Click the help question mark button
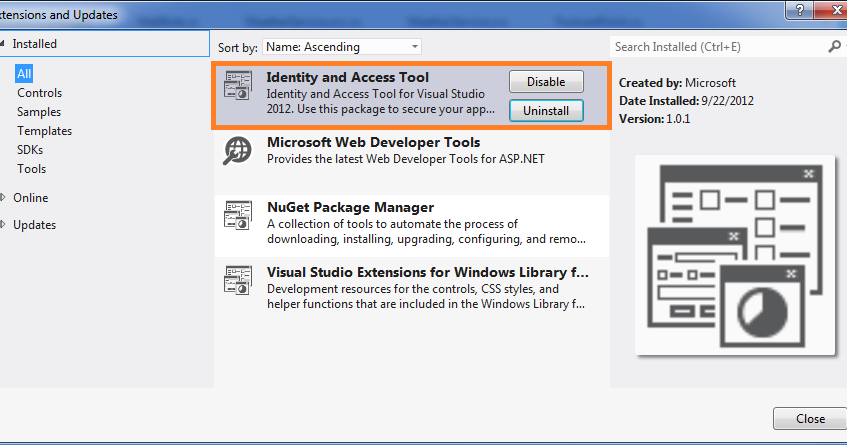Image resolution: width=847 pixels, height=445 pixels. [x=800, y=10]
